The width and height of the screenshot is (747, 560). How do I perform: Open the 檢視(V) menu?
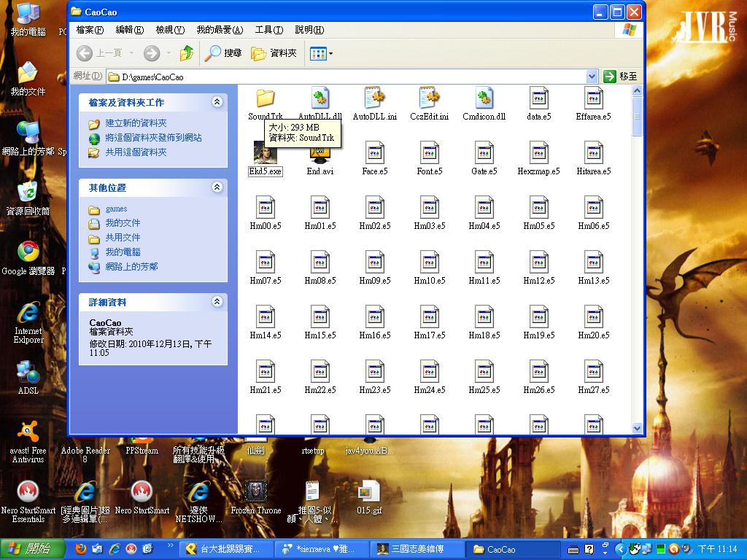tap(169, 30)
